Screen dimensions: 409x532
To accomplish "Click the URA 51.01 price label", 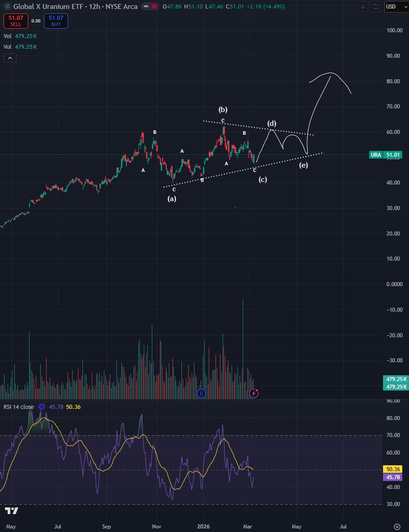I will [x=386, y=155].
